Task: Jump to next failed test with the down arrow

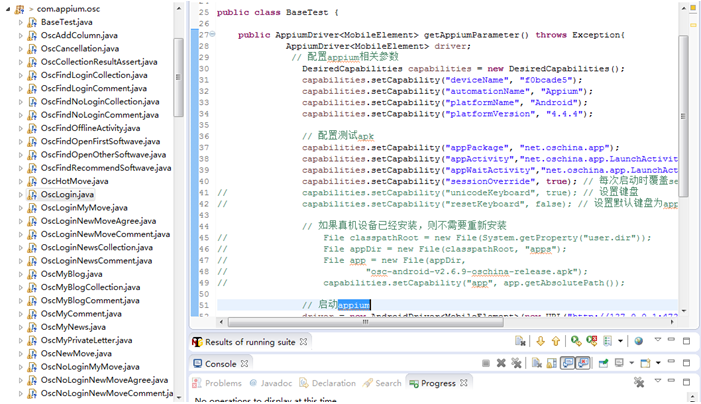Action: click(x=541, y=341)
